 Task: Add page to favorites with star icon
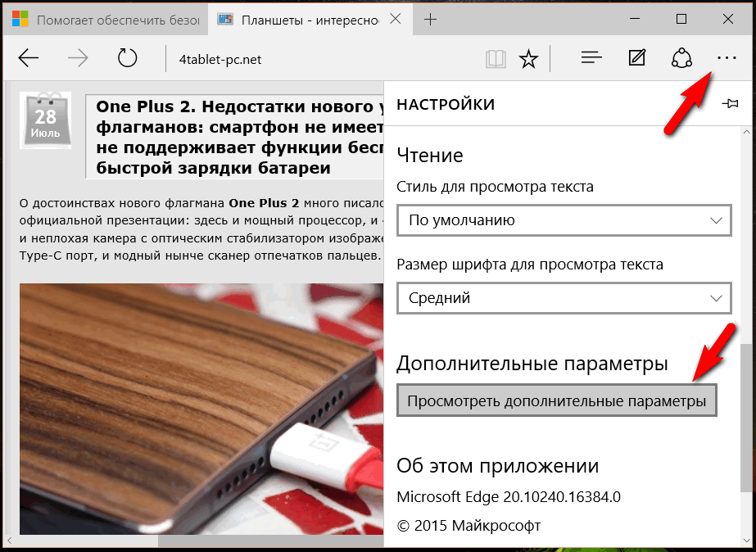tap(528, 59)
